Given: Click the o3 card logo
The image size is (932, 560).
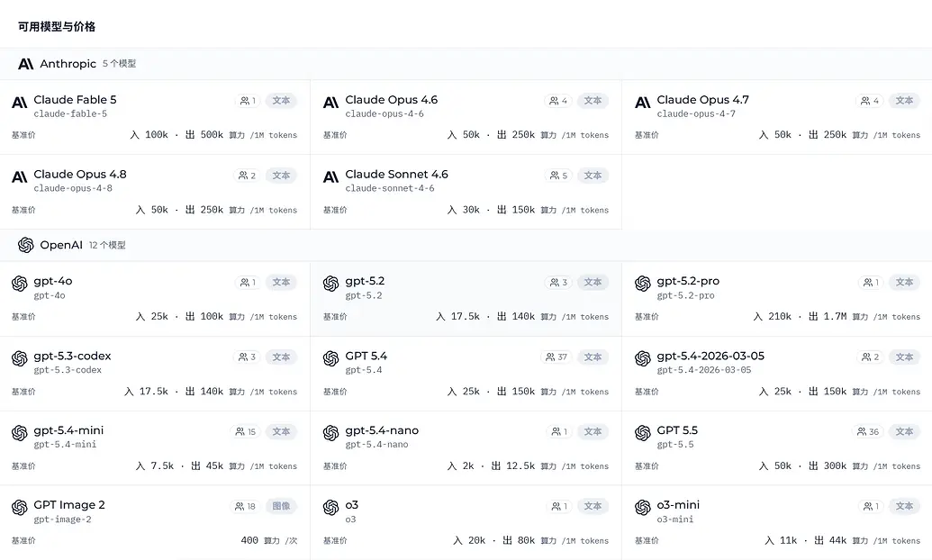Looking at the screenshot, I should (331, 508).
